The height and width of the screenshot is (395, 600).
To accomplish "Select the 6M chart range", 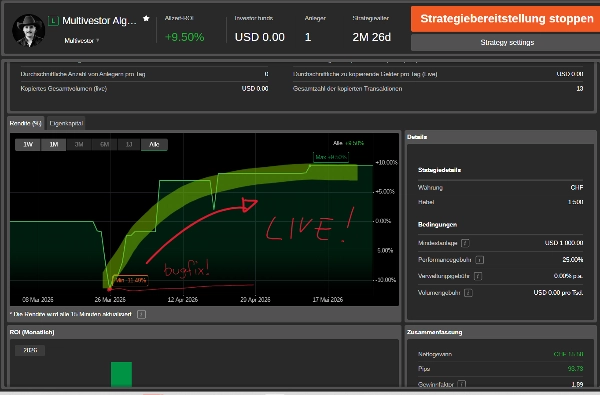I will (104, 145).
